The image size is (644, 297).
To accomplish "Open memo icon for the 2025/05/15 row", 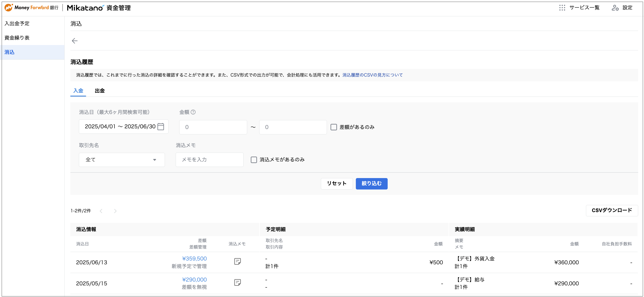I will (238, 282).
